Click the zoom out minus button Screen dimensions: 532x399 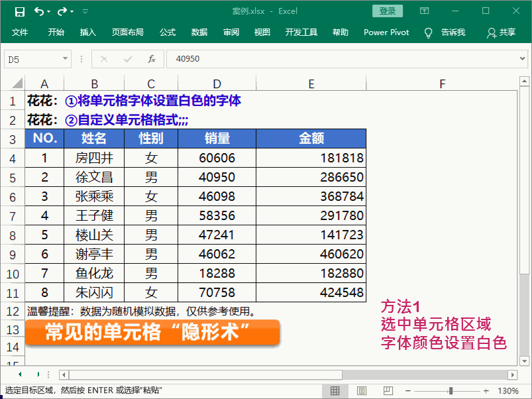point(408,391)
